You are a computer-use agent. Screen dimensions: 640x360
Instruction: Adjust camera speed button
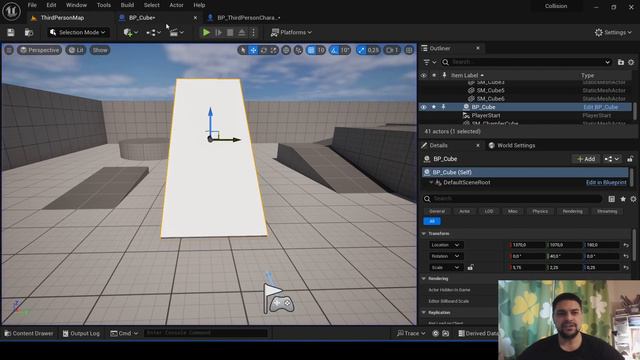click(392, 50)
